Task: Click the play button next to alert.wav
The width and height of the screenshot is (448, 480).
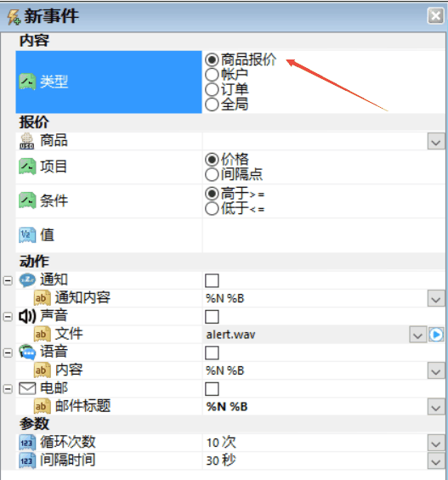Action: pos(436,335)
